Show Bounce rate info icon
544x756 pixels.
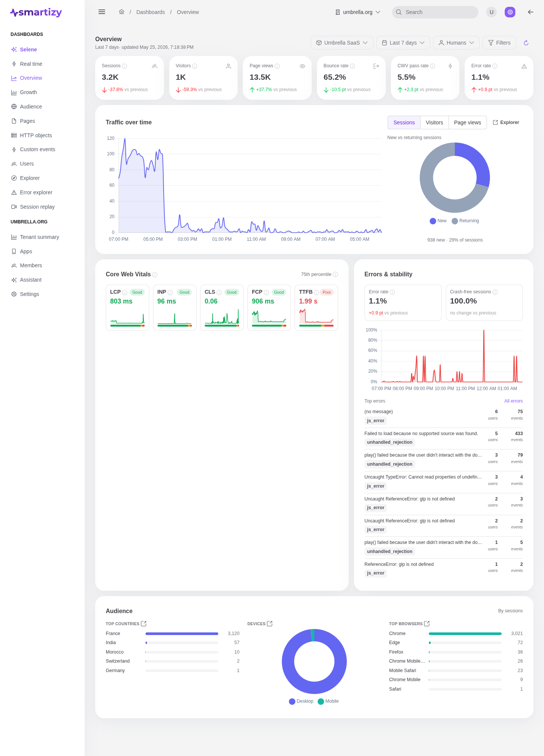(352, 66)
